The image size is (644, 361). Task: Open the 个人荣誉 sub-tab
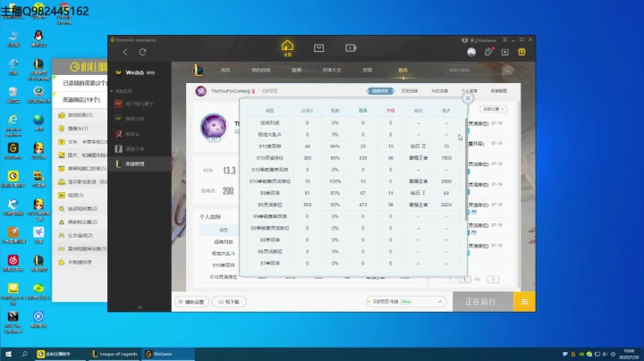point(470,91)
